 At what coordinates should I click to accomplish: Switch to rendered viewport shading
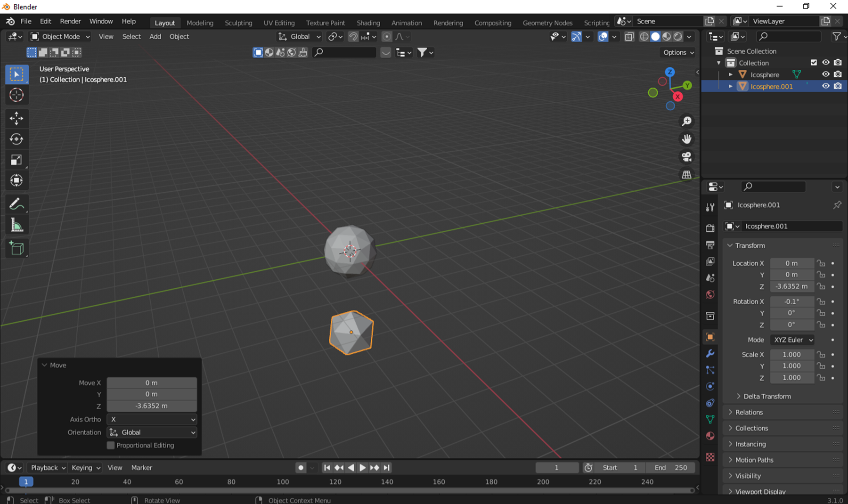678,37
